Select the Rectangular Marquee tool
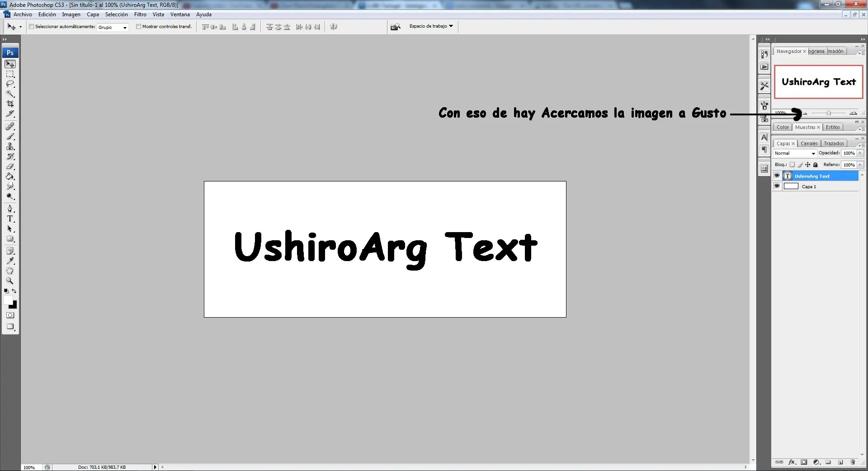This screenshot has width=868, height=471. (10, 74)
